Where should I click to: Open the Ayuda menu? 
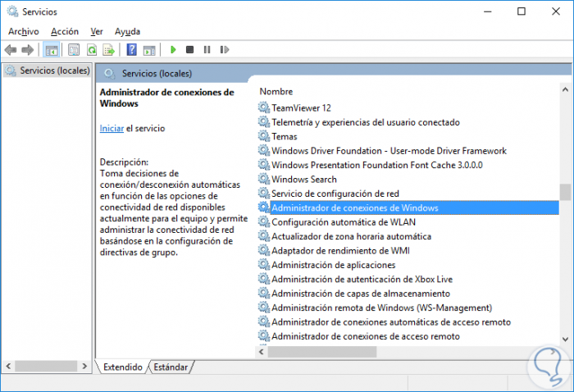[127, 31]
